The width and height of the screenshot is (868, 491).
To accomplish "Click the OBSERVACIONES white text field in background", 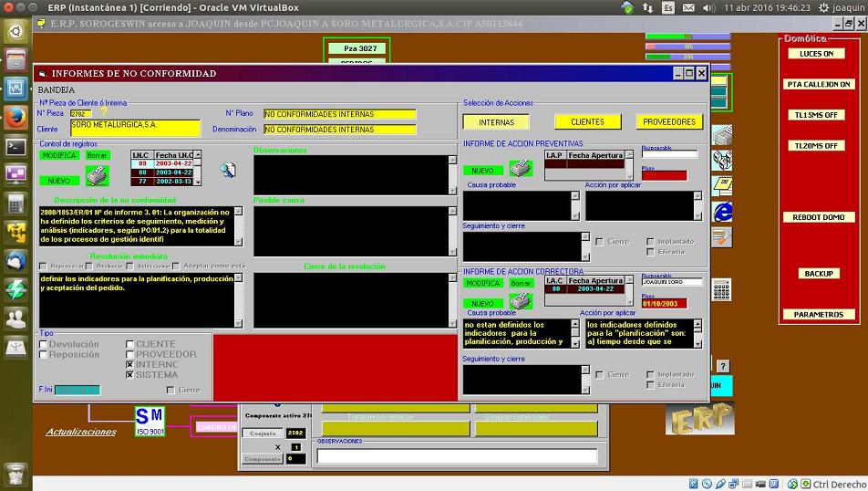I will (458, 456).
